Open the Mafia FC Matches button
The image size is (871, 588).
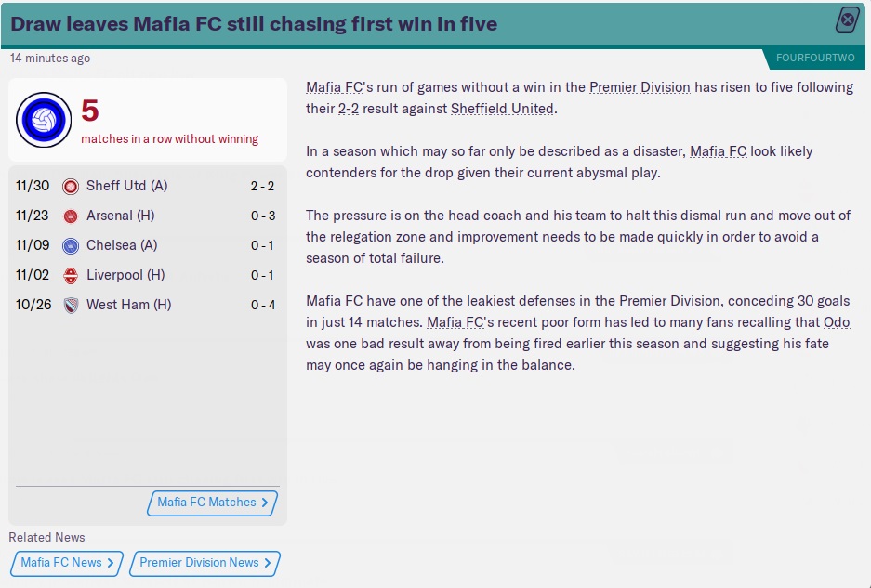(x=213, y=503)
